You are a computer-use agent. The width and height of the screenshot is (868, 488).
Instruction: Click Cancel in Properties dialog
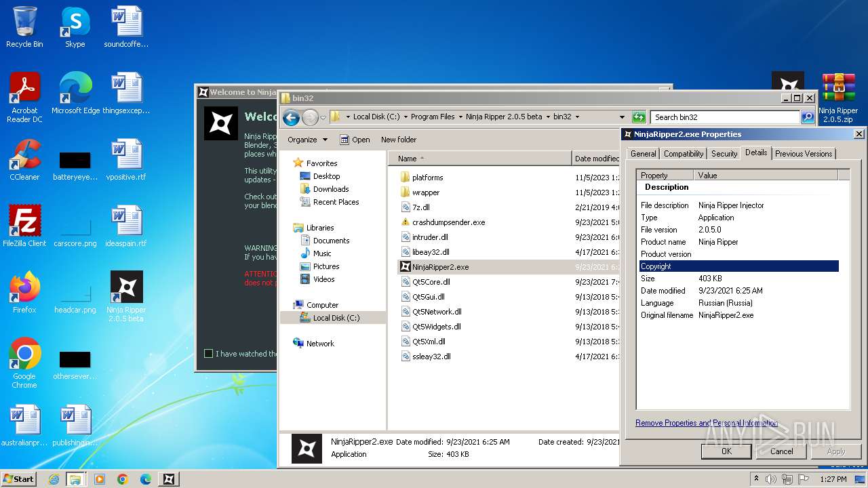pyautogui.click(x=781, y=451)
